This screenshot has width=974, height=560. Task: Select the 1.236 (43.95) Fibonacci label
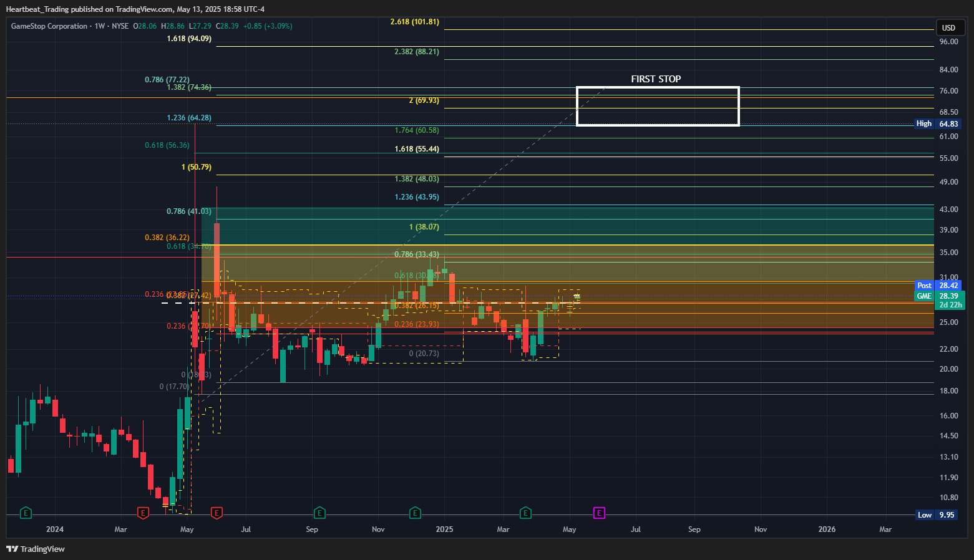[417, 197]
